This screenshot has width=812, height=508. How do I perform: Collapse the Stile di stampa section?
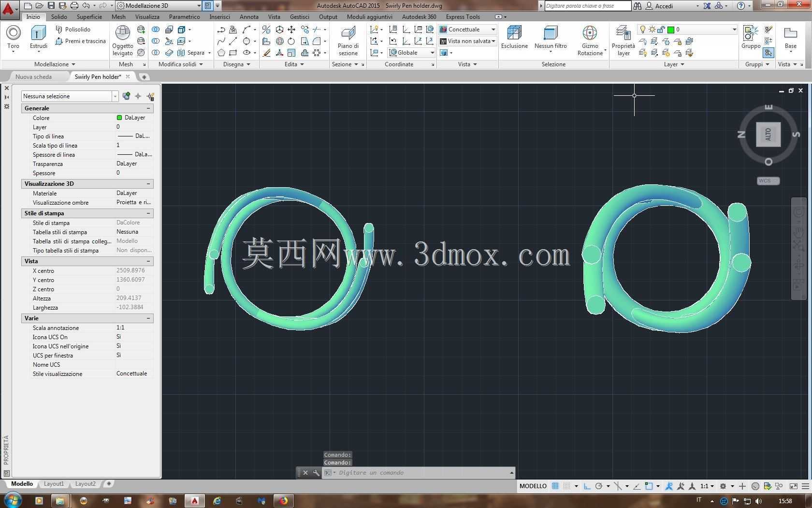148,213
